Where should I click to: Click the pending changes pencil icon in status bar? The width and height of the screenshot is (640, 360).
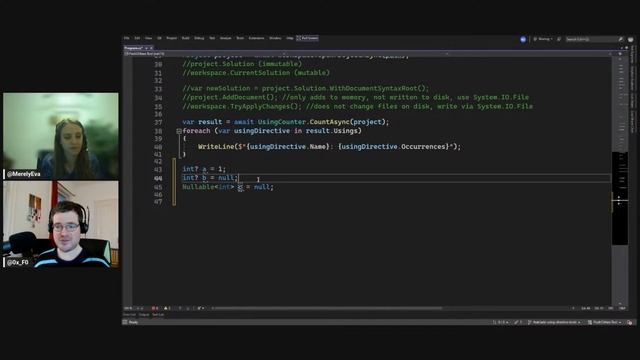[518, 322]
